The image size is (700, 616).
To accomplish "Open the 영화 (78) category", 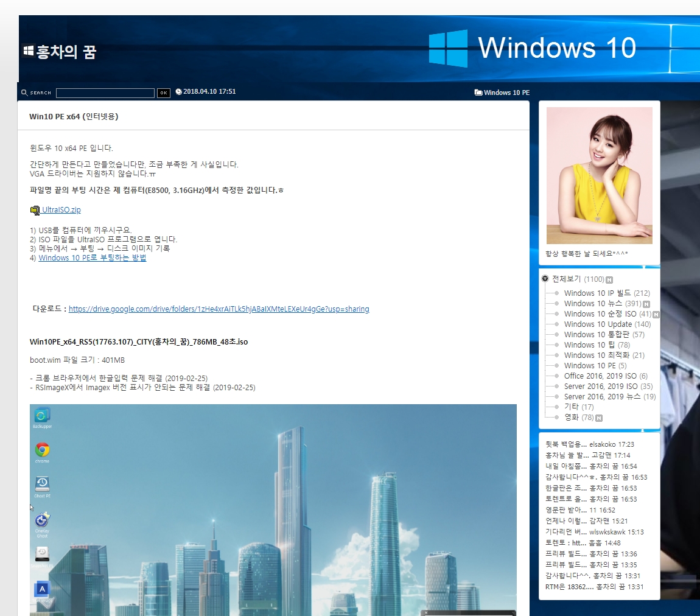I will (x=579, y=418).
